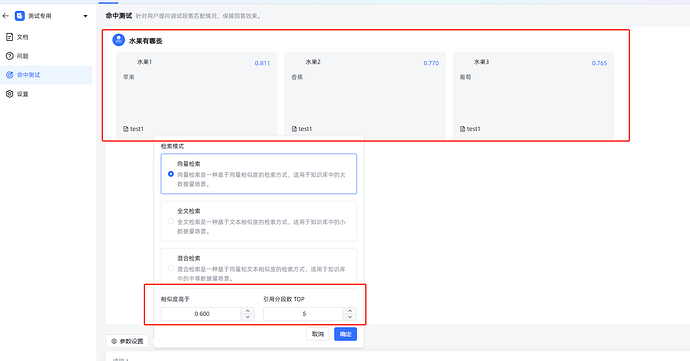Click the test1 file icon in 水果1 card
This screenshot has width=690, height=361.
[x=125, y=129]
